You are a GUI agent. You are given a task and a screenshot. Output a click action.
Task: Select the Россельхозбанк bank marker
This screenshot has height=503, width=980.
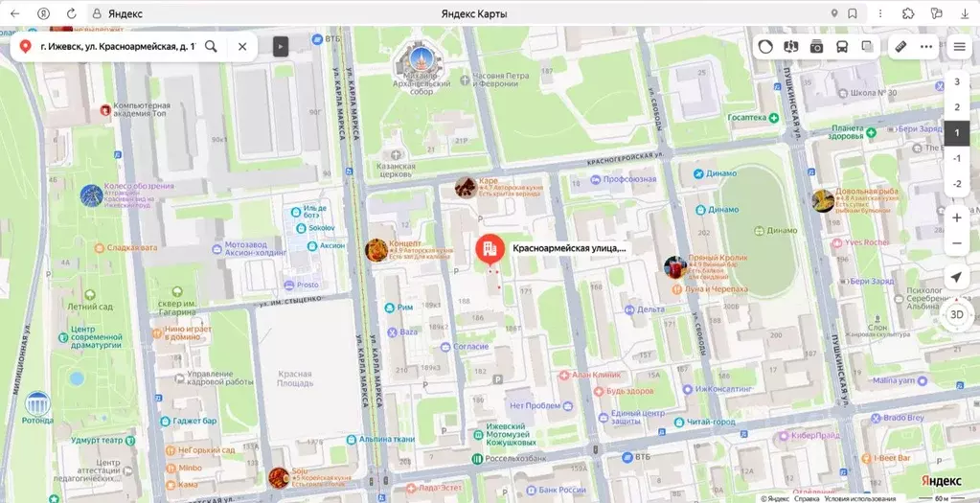pos(477,459)
